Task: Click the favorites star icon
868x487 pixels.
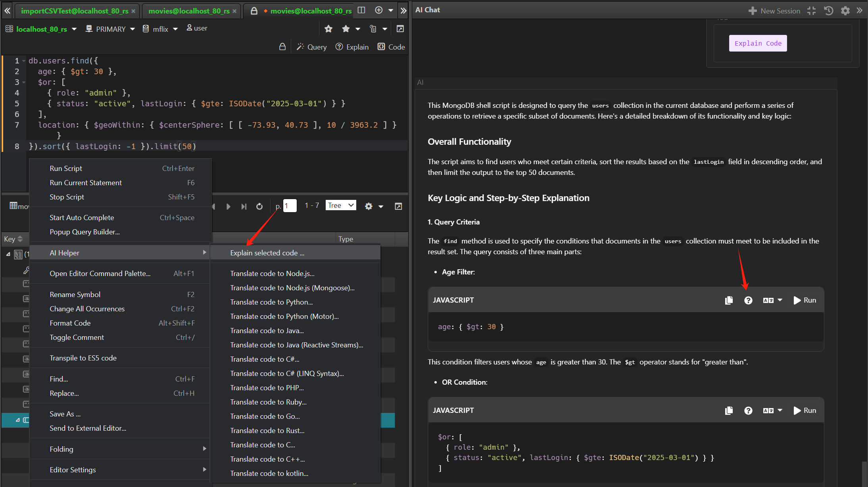Action: pos(346,29)
